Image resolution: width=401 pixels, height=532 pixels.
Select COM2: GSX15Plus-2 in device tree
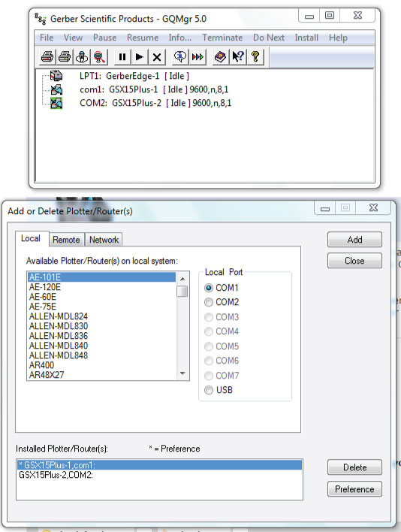tap(155, 103)
